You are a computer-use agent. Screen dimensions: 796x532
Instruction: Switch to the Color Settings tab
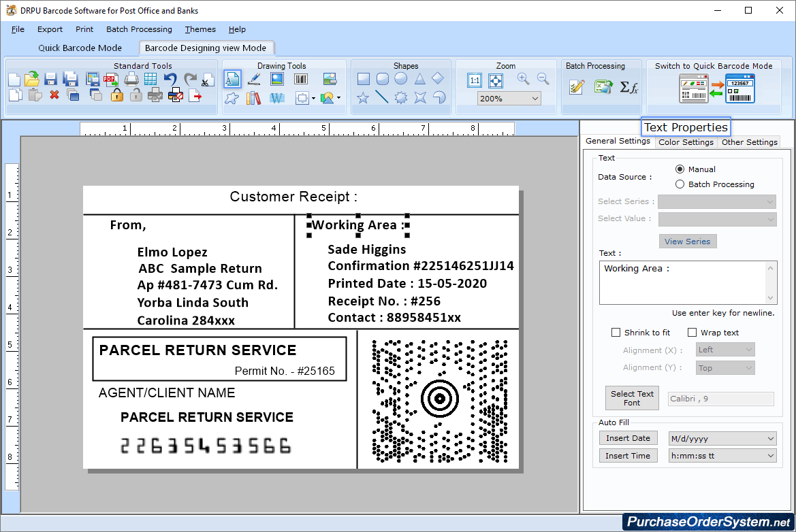point(686,142)
